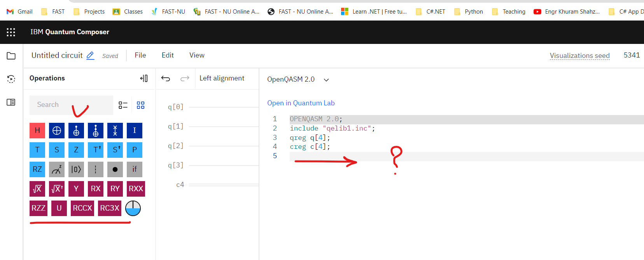Click the phase disk circle icon
Screen dimensions: 644x260
coord(133,208)
